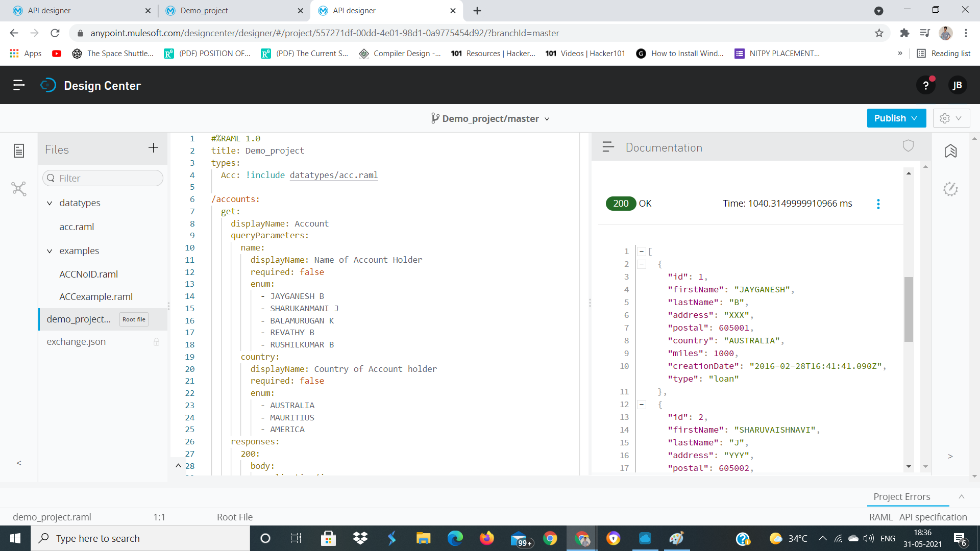Click the Filter field in the Files panel
This screenshot has width=980, height=551.
coord(103,178)
